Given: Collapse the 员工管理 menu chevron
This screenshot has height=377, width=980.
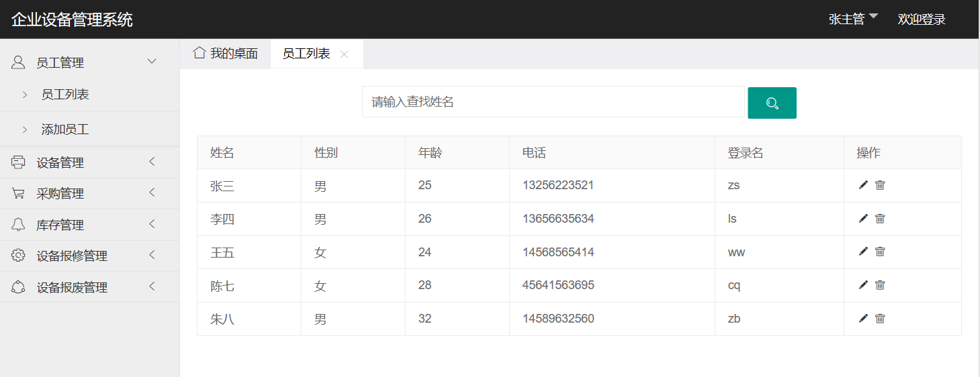Looking at the screenshot, I should tap(152, 62).
